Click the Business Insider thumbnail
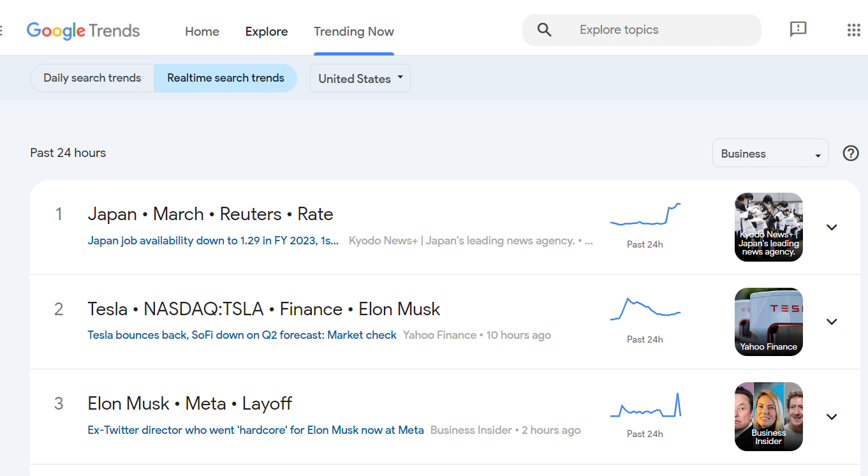 pyautogui.click(x=769, y=417)
